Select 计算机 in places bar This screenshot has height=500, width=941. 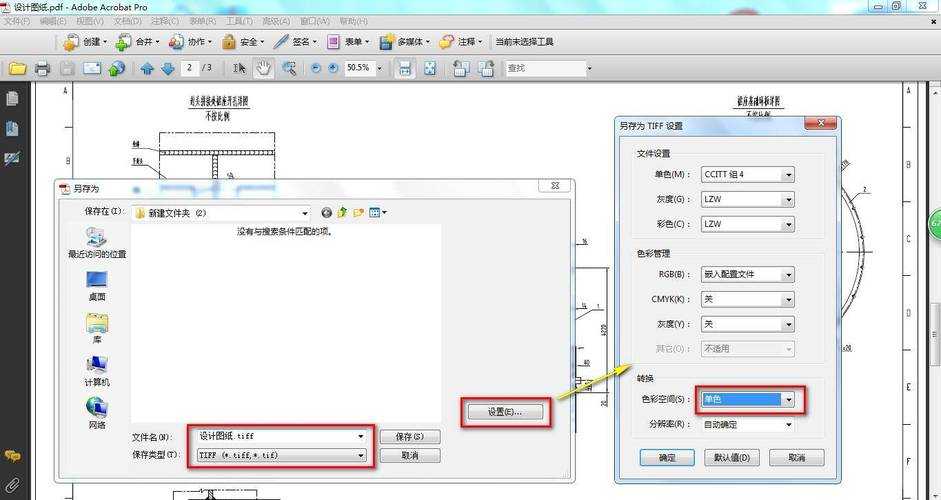(x=97, y=371)
